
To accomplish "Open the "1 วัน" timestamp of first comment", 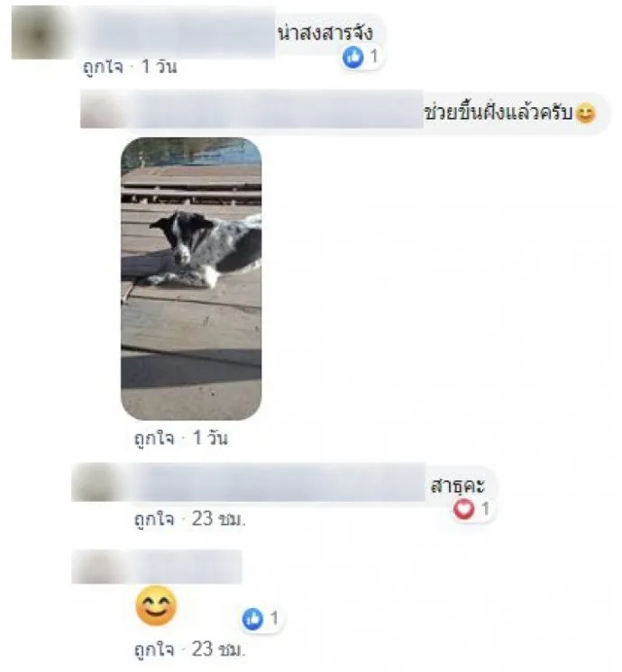I will point(159,67).
